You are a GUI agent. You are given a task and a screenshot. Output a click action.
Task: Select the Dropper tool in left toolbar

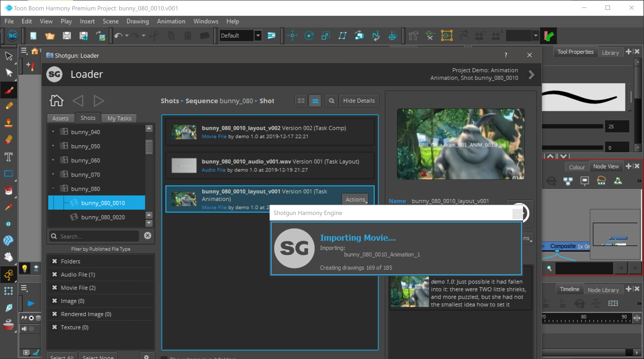(x=9, y=207)
